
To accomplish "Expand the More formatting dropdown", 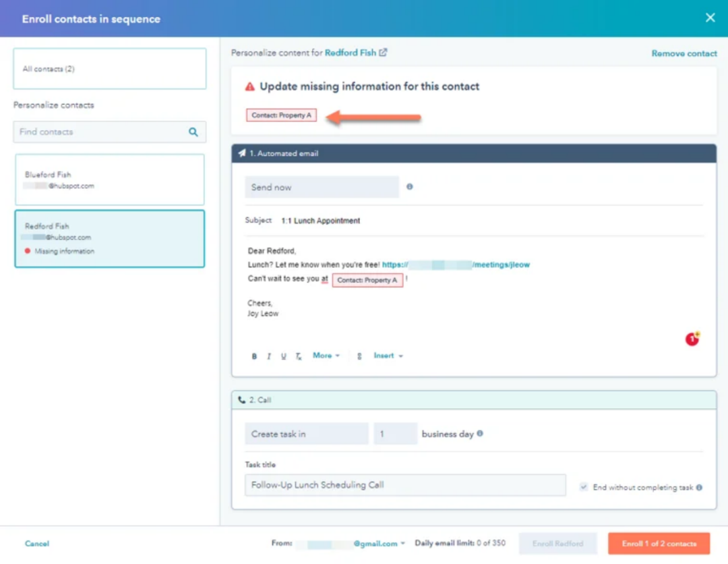I will click(326, 356).
